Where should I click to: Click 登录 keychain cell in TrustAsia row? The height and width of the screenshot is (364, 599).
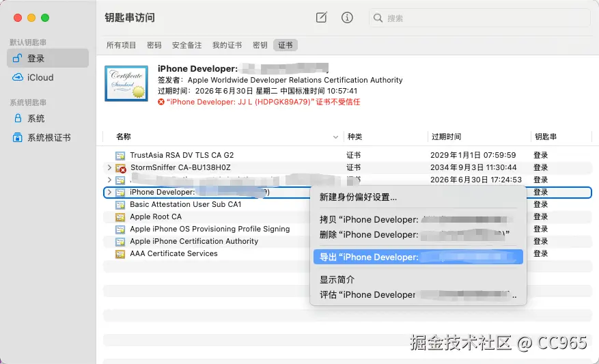(540, 155)
